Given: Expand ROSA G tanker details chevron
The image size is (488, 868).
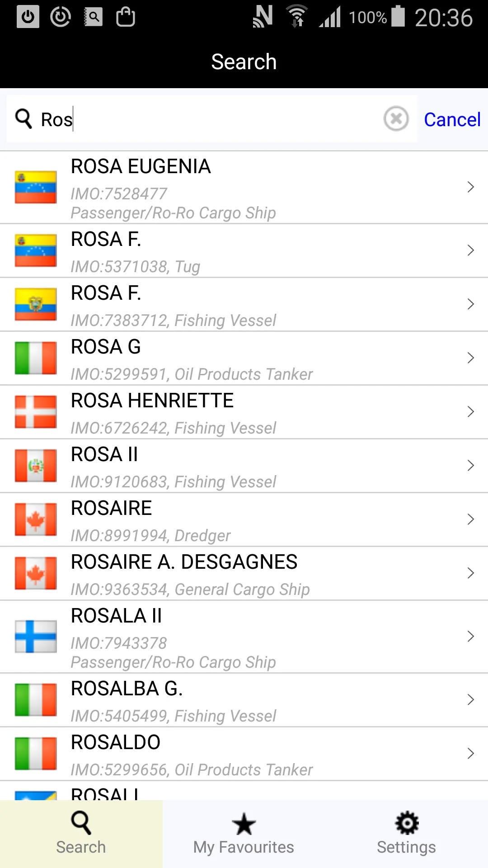Looking at the screenshot, I should point(470,358).
